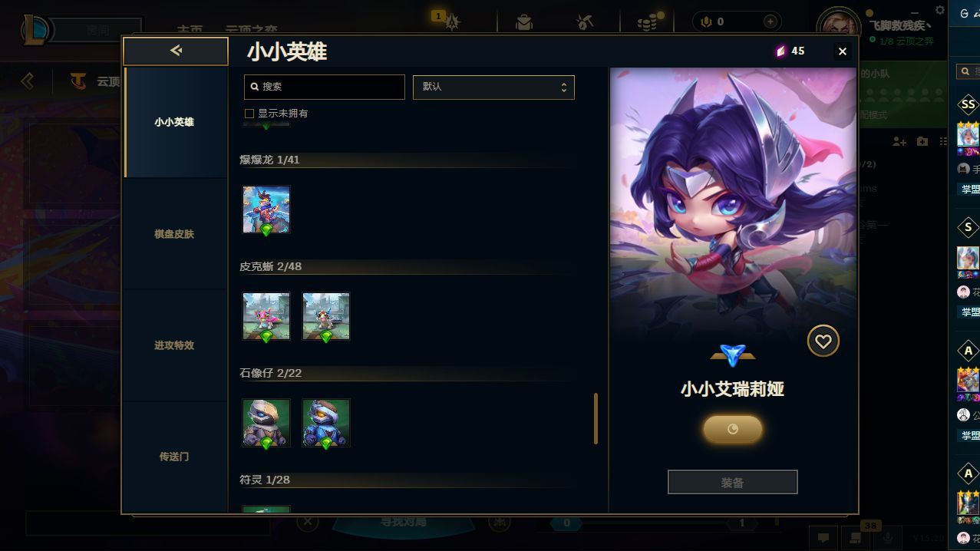Click the 装备 equip button
This screenshot has height=551, width=980.
click(733, 483)
